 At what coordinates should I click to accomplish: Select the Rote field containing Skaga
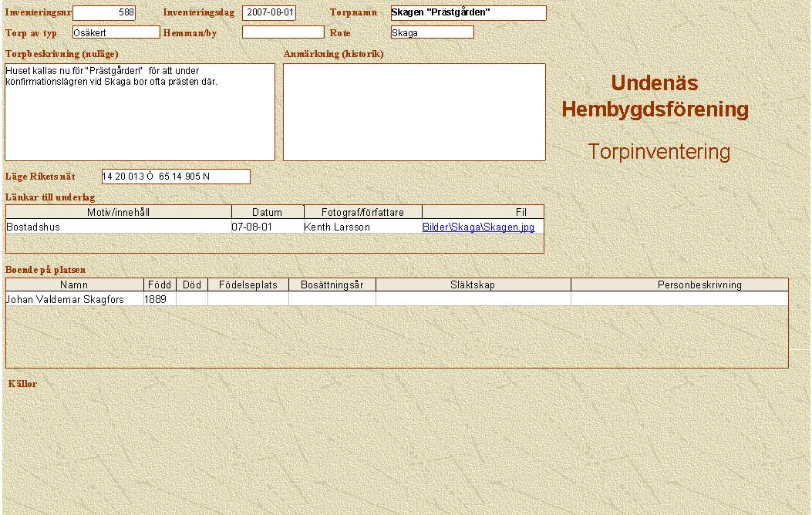click(x=432, y=32)
